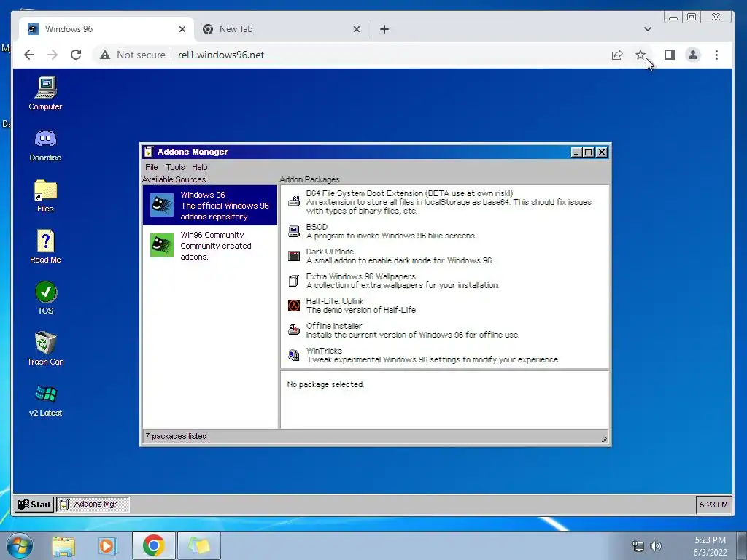Select 'Half-Life: Uplink' package name
This screenshot has width=747, height=560.
tap(334, 301)
